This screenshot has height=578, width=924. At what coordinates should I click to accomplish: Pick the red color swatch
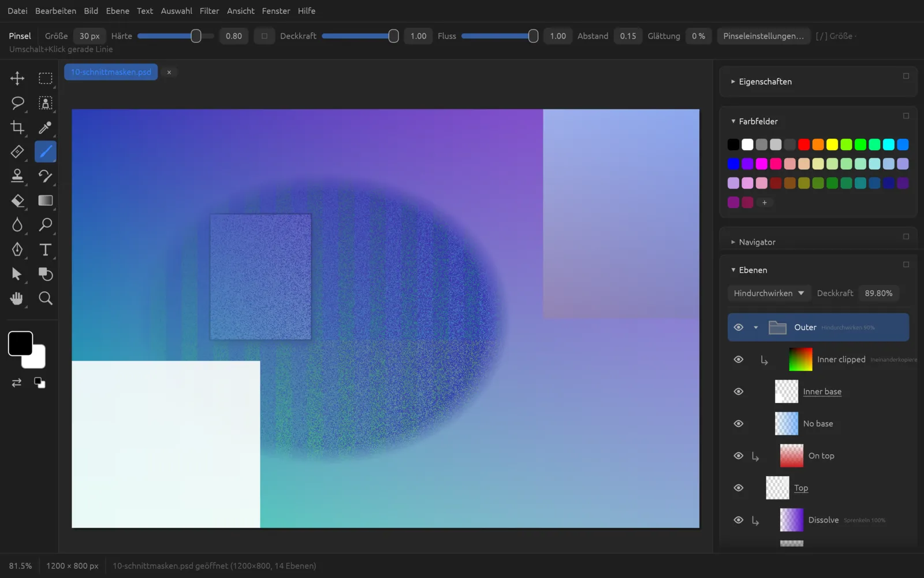coord(804,144)
